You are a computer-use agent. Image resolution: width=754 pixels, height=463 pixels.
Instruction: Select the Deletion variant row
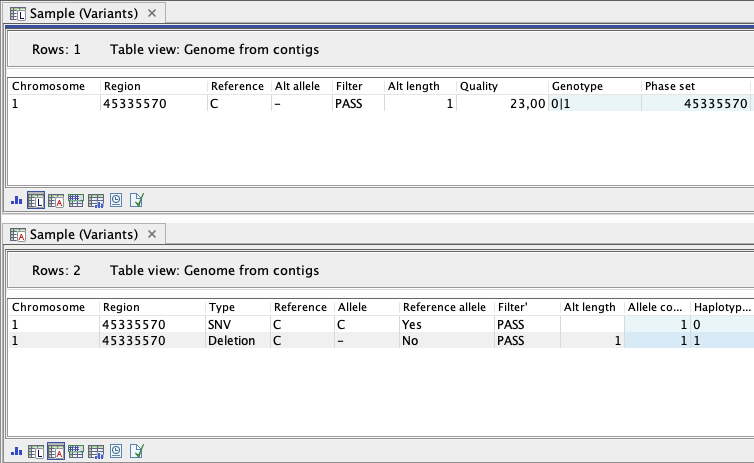232,341
